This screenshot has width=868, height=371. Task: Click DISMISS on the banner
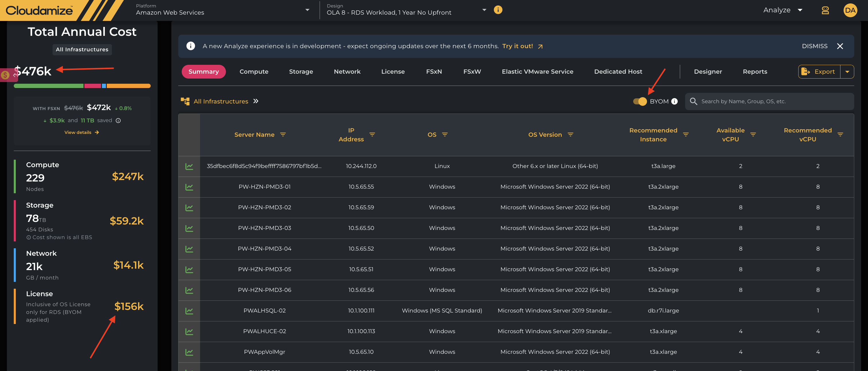coord(814,46)
